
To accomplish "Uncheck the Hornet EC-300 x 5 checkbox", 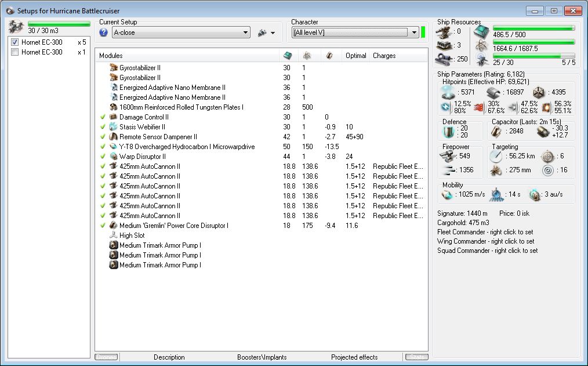I will point(14,42).
